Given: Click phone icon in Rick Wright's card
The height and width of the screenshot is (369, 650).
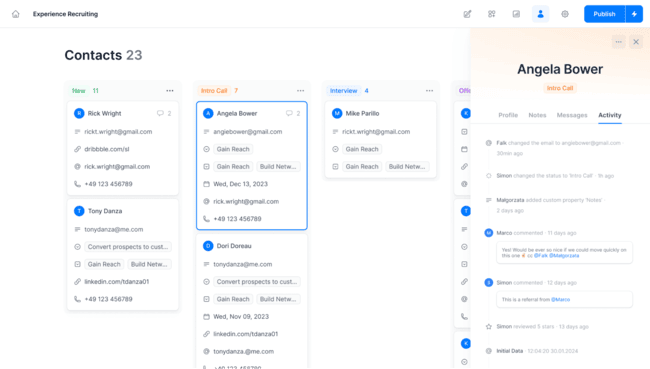Looking at the screenshot, I should [x=78, y=184].
